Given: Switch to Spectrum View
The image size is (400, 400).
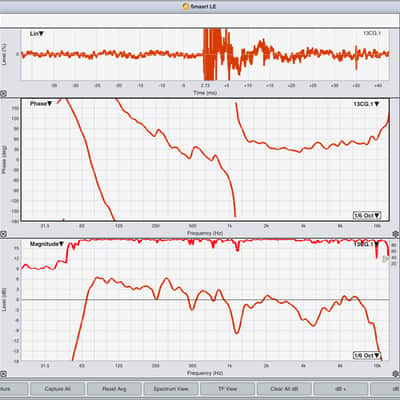Looking at the screenshot, I should click(171, 389).
